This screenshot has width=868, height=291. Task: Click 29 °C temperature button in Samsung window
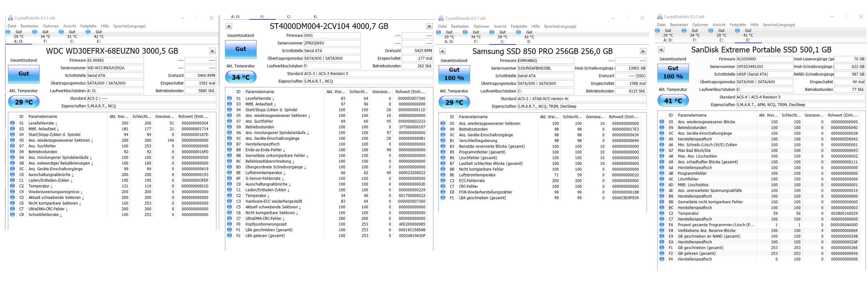pyautogui.click(x=454, y=102)
